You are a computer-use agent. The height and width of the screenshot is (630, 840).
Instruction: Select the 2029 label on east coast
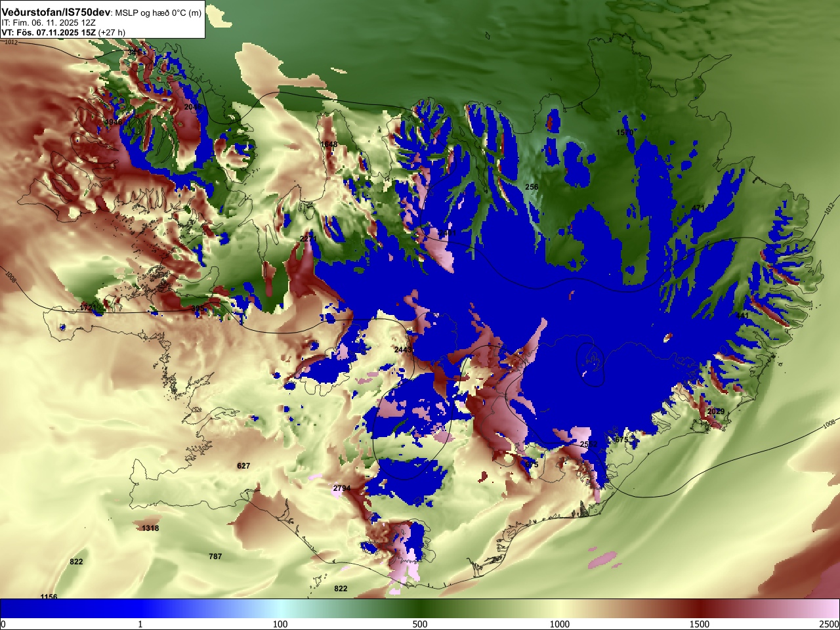(716, 411)
